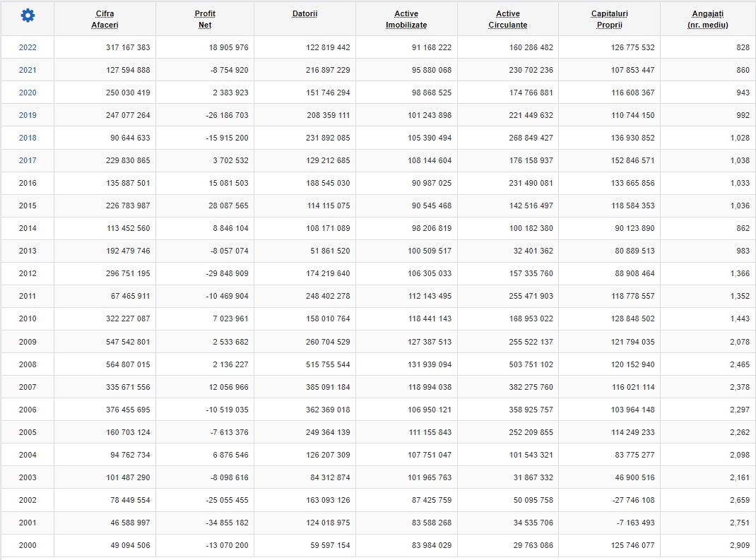Click the Cifra Afaceri column header
Image resolution: width=756 pixels, height=560 pixels.
pyautogui.click(x=105, y=19)
